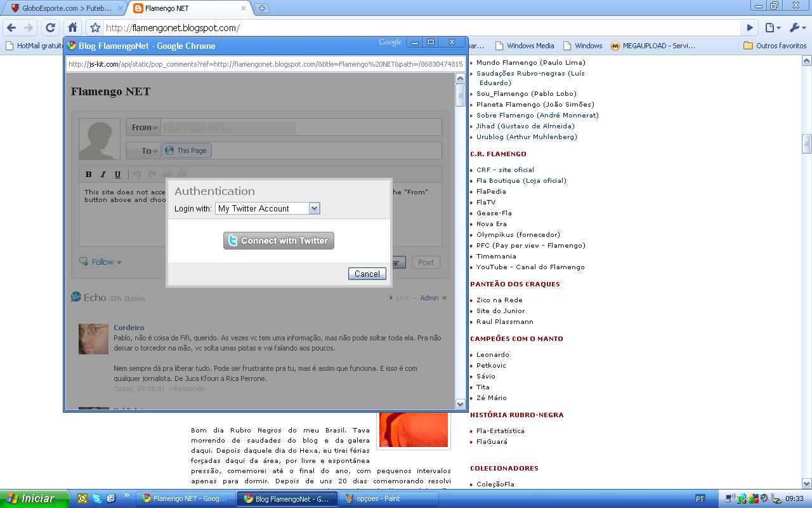This screenshot has height=508, width=812.
Task: Open the Windows Media bookmark
Action: point(525,46)
